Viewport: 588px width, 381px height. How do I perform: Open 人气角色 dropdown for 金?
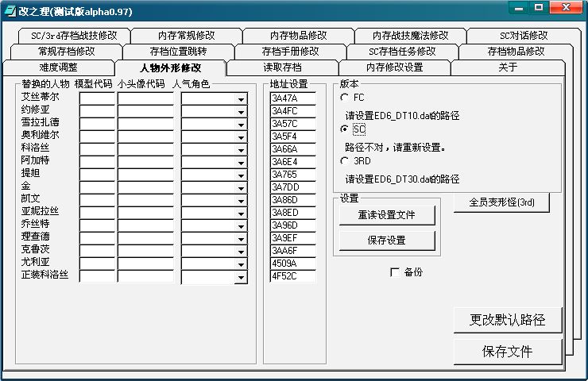241,188
